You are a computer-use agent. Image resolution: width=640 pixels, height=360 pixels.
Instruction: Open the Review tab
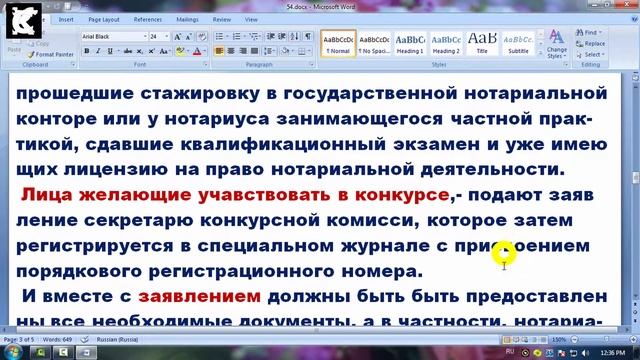pos(222,20)
